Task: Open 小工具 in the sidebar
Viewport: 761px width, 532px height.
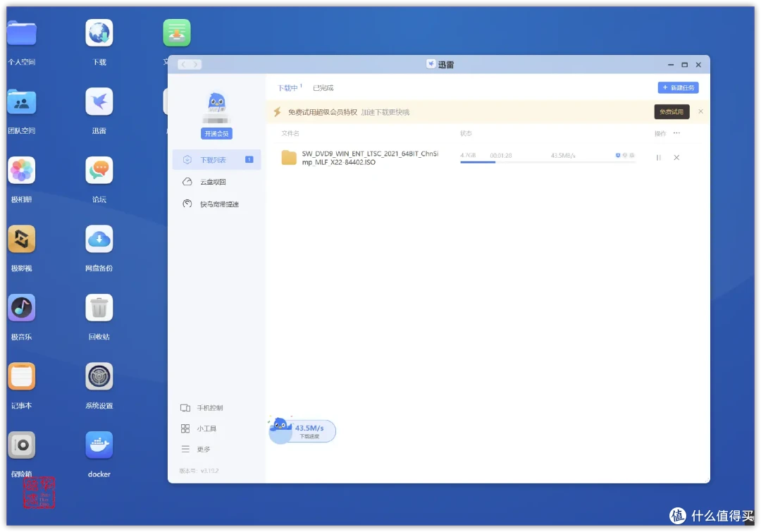Action: point(199,429)
